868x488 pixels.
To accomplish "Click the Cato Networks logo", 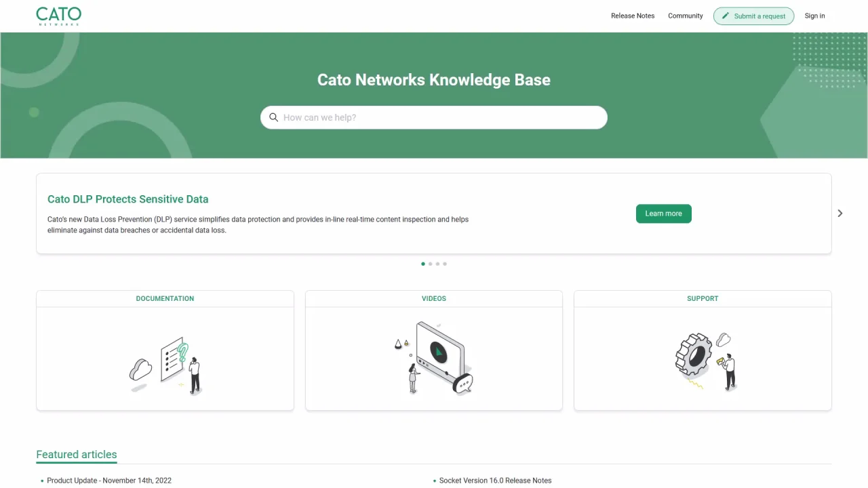I will (59, 16).
